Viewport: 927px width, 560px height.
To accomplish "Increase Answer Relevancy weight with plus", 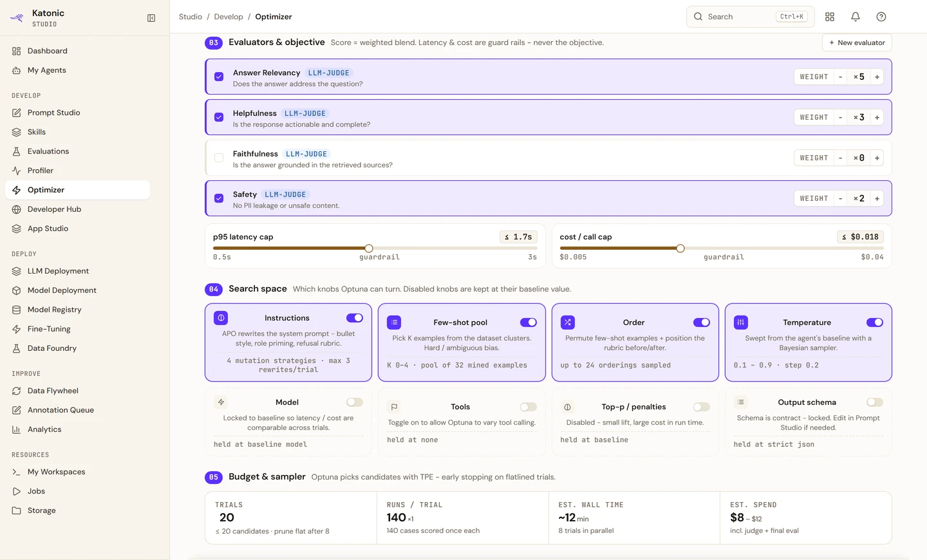I will pyautogui.click(x=877, y=77).
